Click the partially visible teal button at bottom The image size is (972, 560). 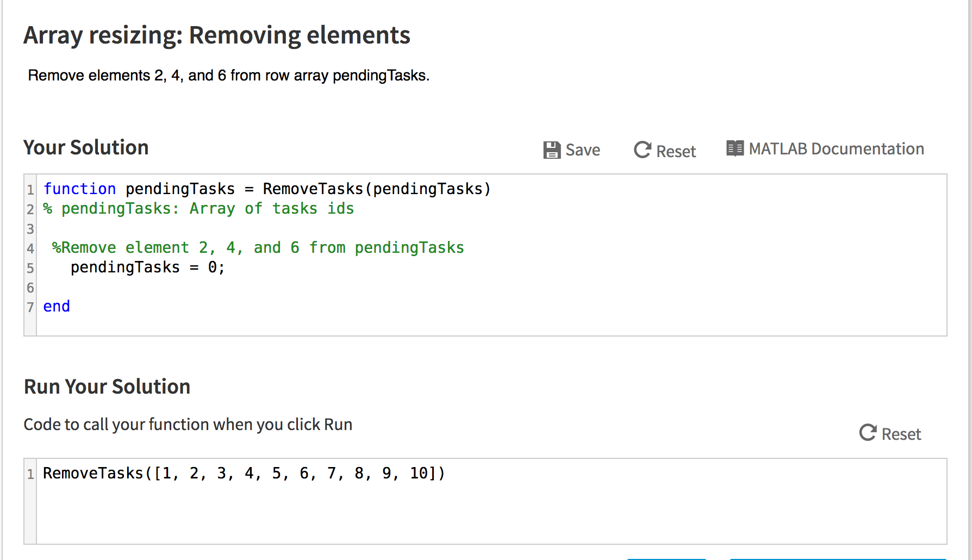point(666,557)
